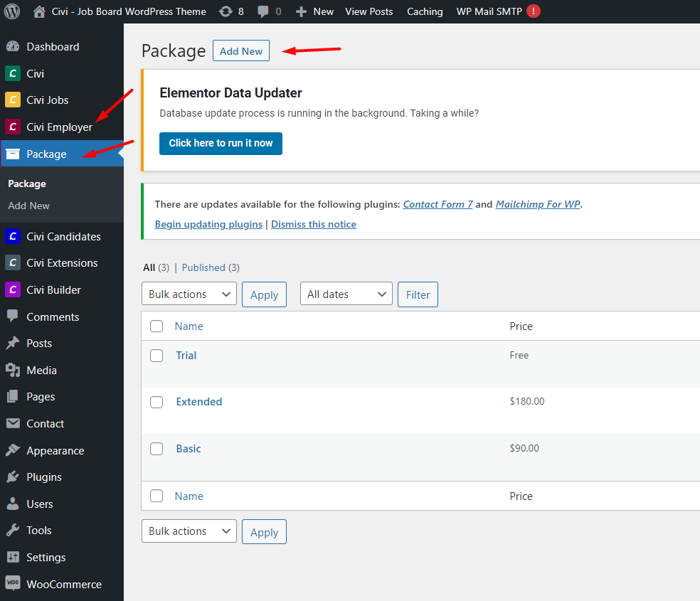Viewport: 700px width, 601px height.
Task: Click the plus icon next to New
Action: (x=302, y=11)
